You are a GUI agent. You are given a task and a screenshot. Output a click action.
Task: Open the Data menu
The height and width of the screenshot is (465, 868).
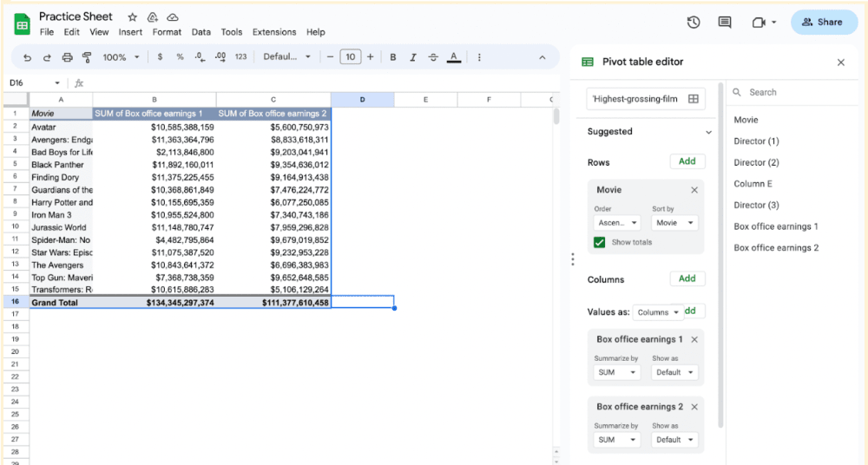click(201, 32)
